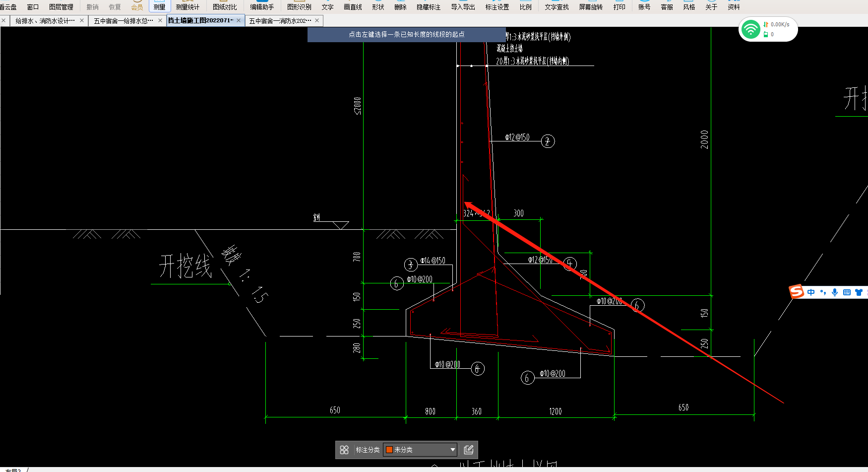Image resolution: width=868 pixels, height=472 pixels.
Task: Toggle Sogou punctuation mode icon
Action: click(x=823, y=292)
